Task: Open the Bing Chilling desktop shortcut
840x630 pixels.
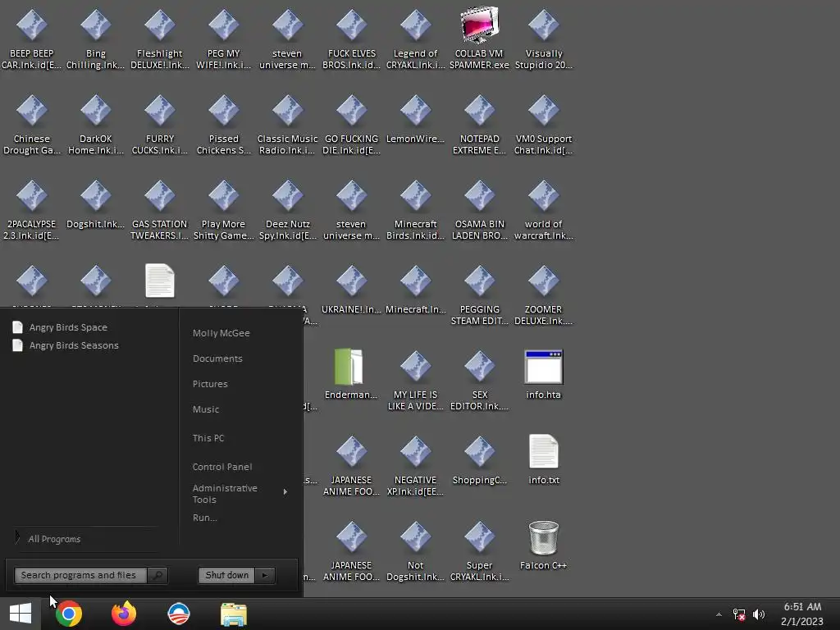Action: tap(95, 39)
